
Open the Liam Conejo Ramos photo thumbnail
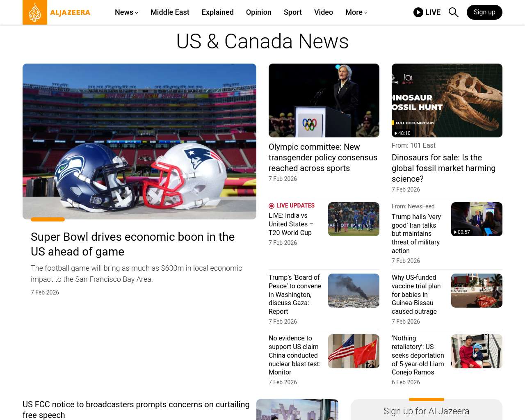(477, 351)
